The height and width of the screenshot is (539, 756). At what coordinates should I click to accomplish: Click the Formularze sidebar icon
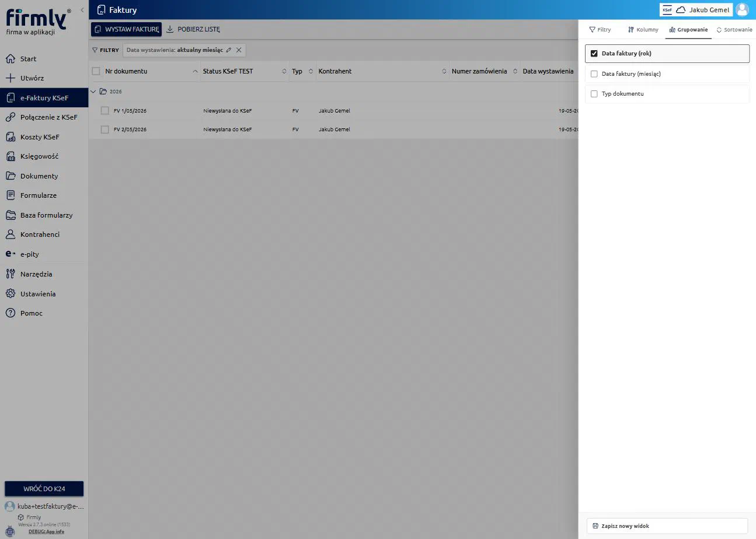coord(10,195)
